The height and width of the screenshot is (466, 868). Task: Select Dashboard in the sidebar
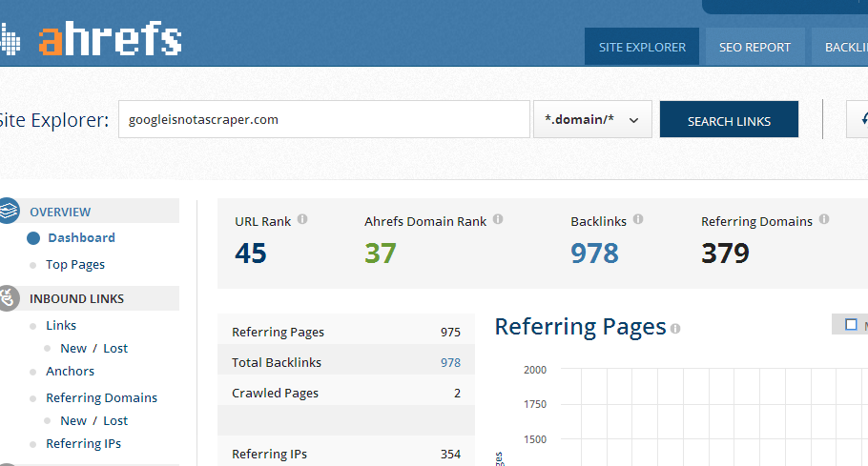click(x=81, y=238)
